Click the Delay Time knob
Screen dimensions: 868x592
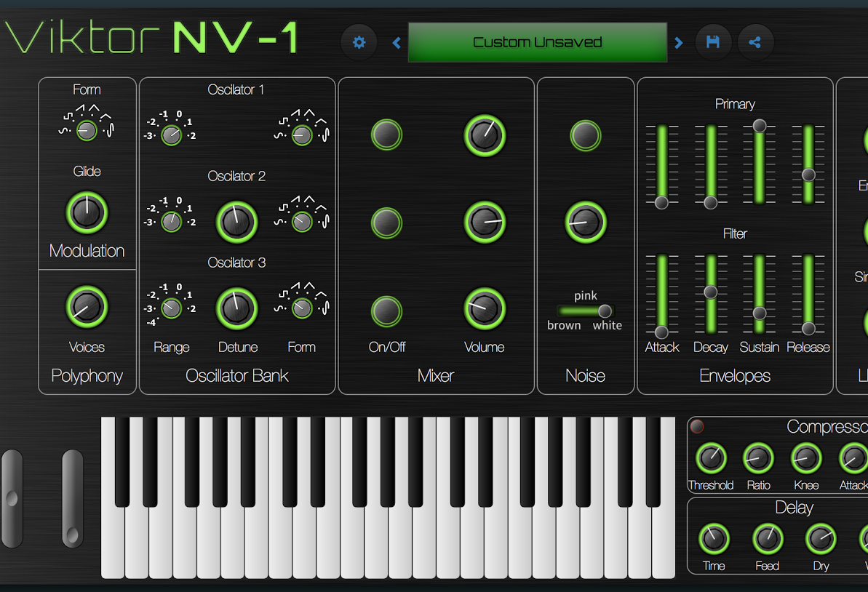714,538
